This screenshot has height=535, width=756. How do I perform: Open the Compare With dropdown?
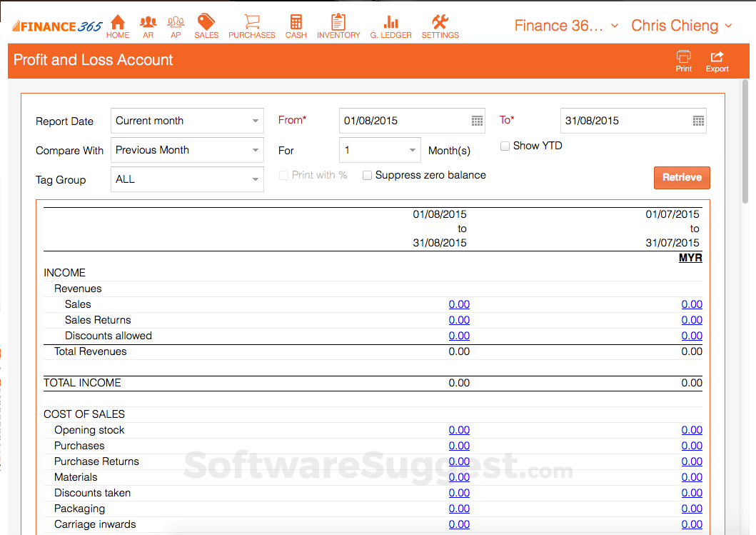(187, 150)
